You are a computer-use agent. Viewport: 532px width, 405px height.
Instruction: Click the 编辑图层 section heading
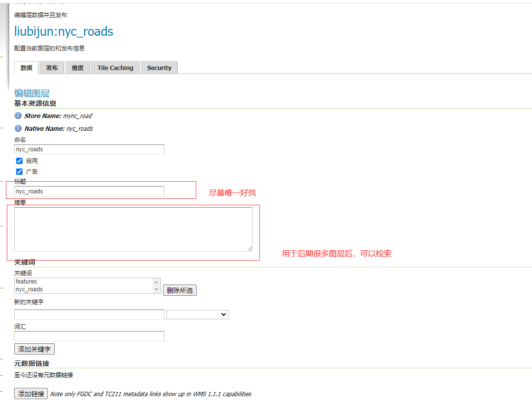pos(32,93)
